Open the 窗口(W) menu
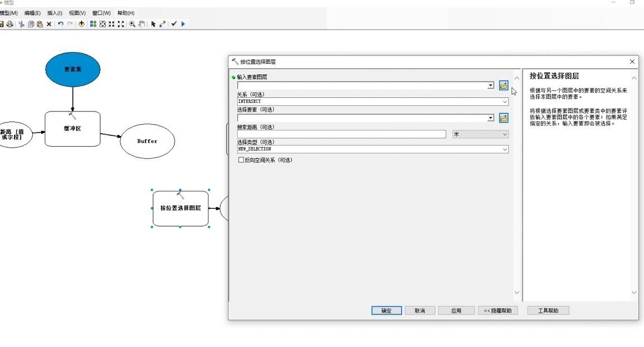Viewport: 644px width, 347px height. (x=101, y=13)
